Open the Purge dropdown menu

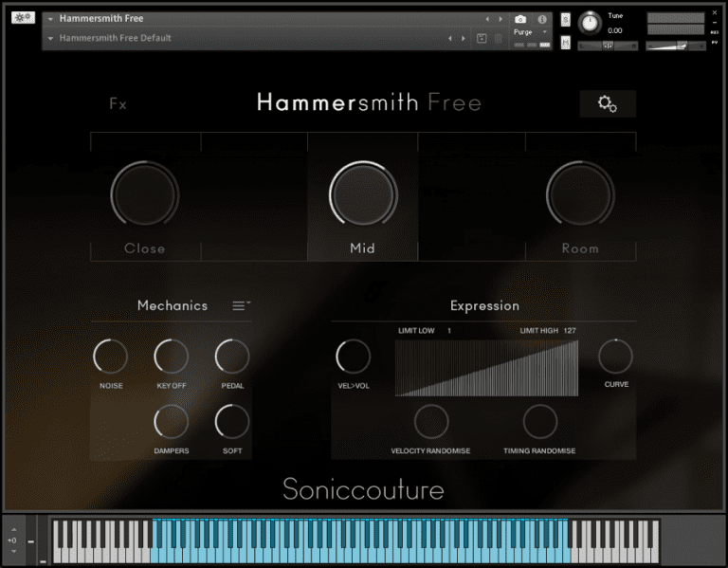[x=530, y=32]
